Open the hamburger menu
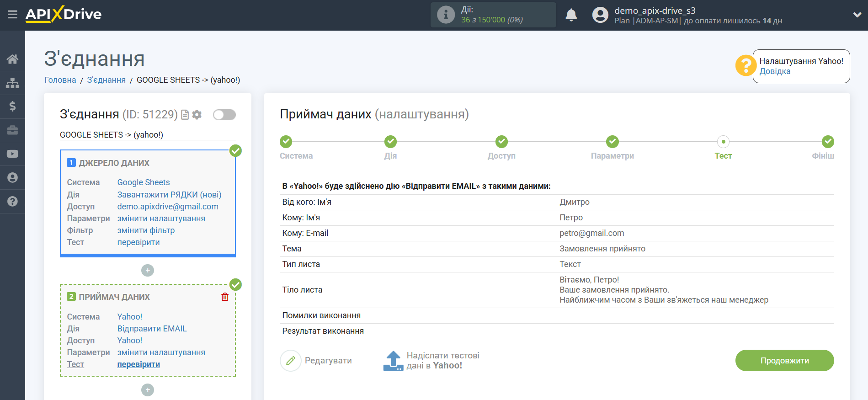Image resolution: width=868 pixels, height=400 pixels. (x=12, y=15)
